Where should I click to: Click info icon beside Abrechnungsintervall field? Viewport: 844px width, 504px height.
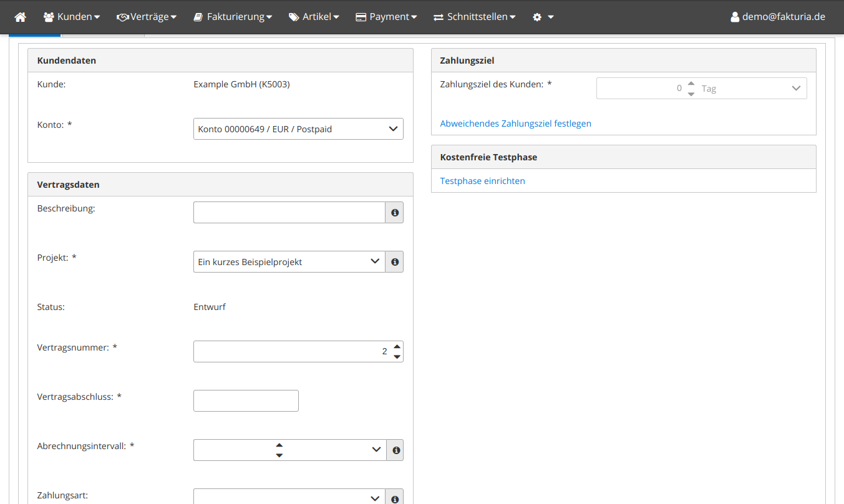coord(394,450)
